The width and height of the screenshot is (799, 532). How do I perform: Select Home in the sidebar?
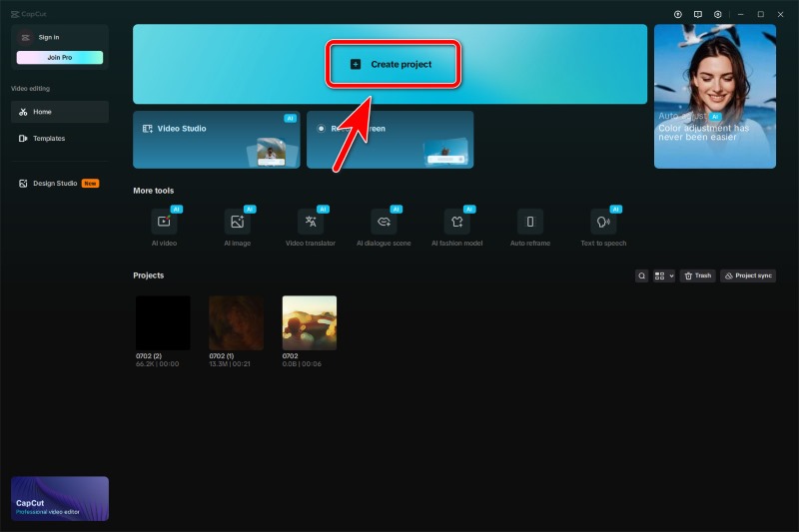(60, 112)
